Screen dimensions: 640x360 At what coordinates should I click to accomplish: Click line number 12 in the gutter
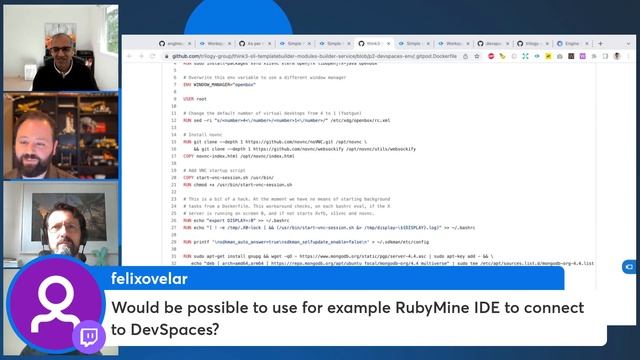[x=174, y=120]
